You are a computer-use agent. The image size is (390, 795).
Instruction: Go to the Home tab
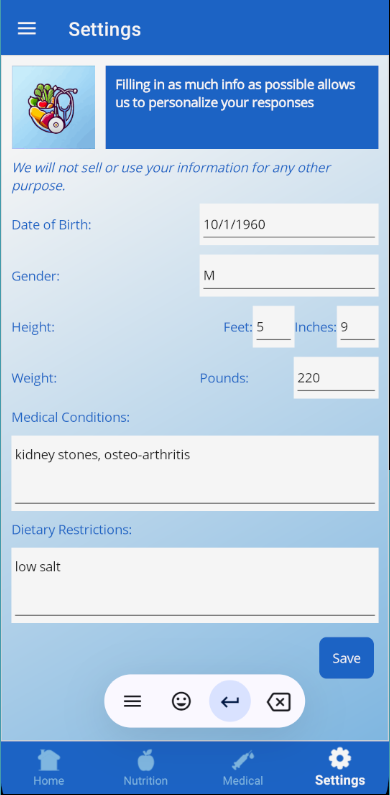(49, 768)
